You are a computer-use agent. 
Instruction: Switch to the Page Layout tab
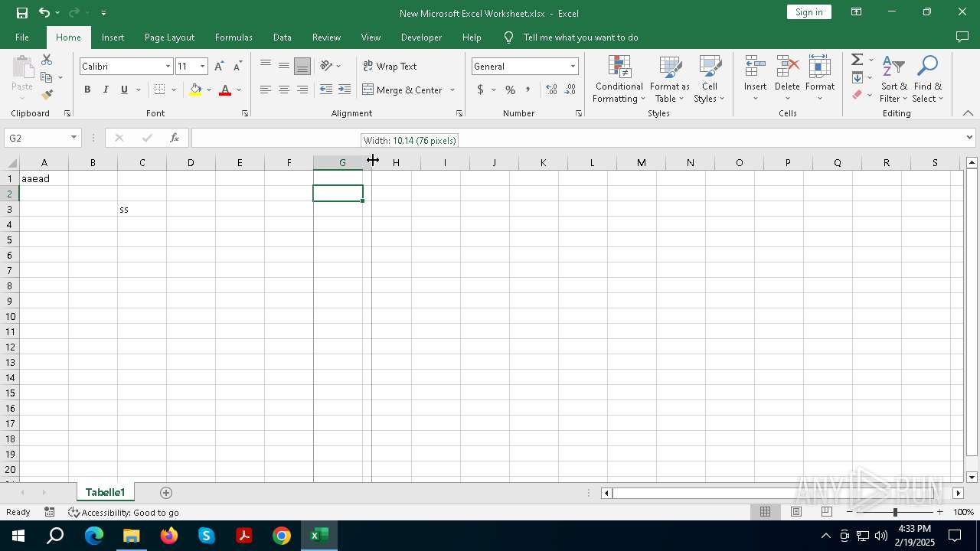coord(169,37)
